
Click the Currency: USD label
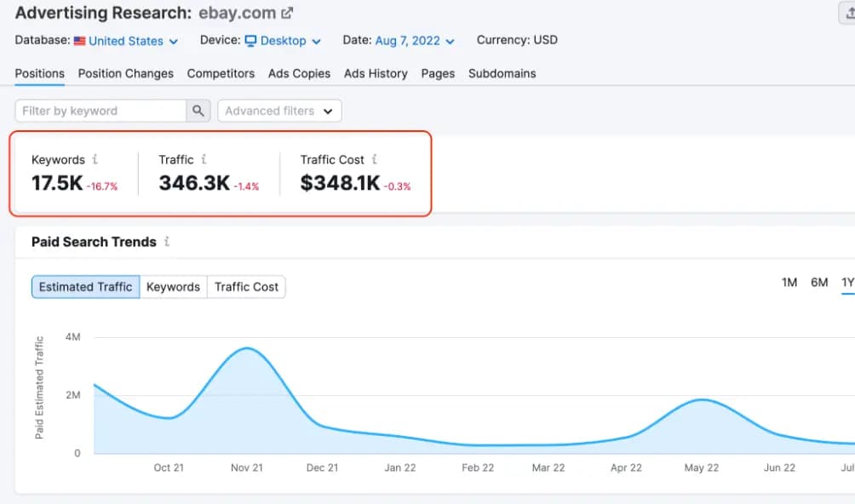tap(517, 40)
